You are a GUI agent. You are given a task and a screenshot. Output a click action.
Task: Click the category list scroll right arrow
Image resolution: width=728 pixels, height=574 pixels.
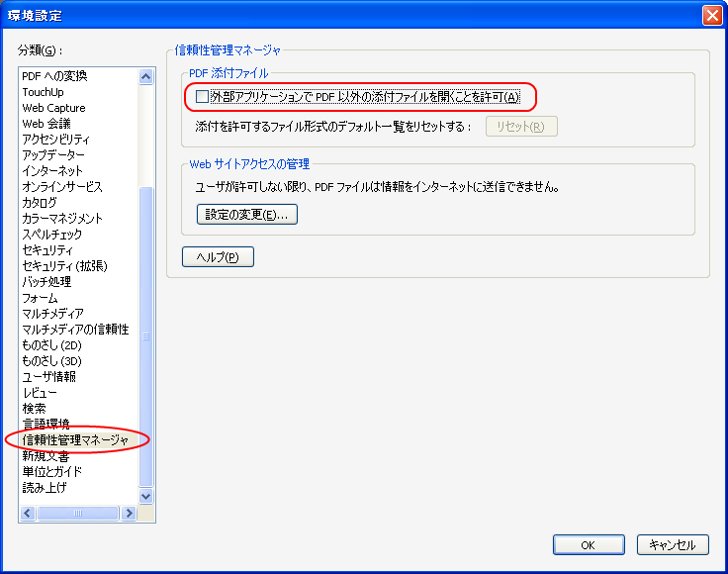tap(129, 514)
